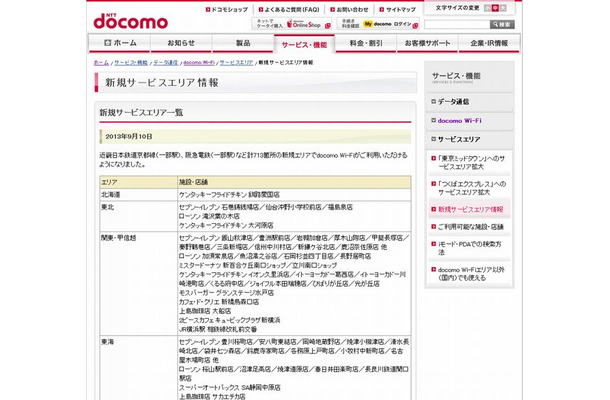Click the ローソン 滝沢巣の木店 entry
610x400 pixels.
(x=209, y=216)
